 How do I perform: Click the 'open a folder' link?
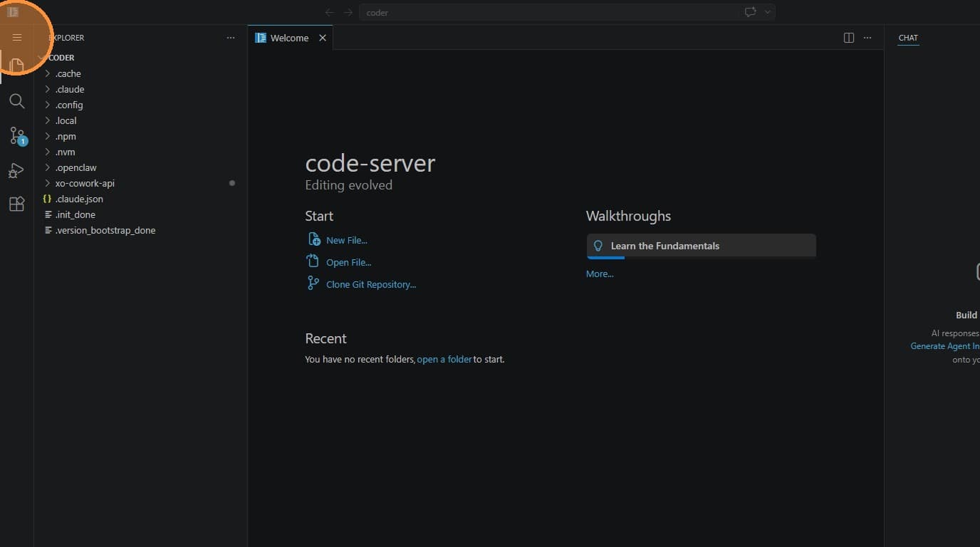click(x=444, y=359)
